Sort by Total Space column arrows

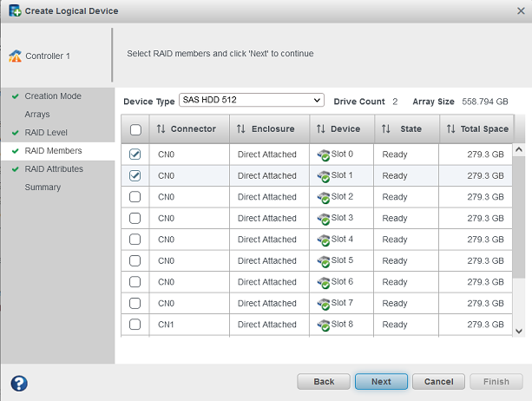(450, 129)
